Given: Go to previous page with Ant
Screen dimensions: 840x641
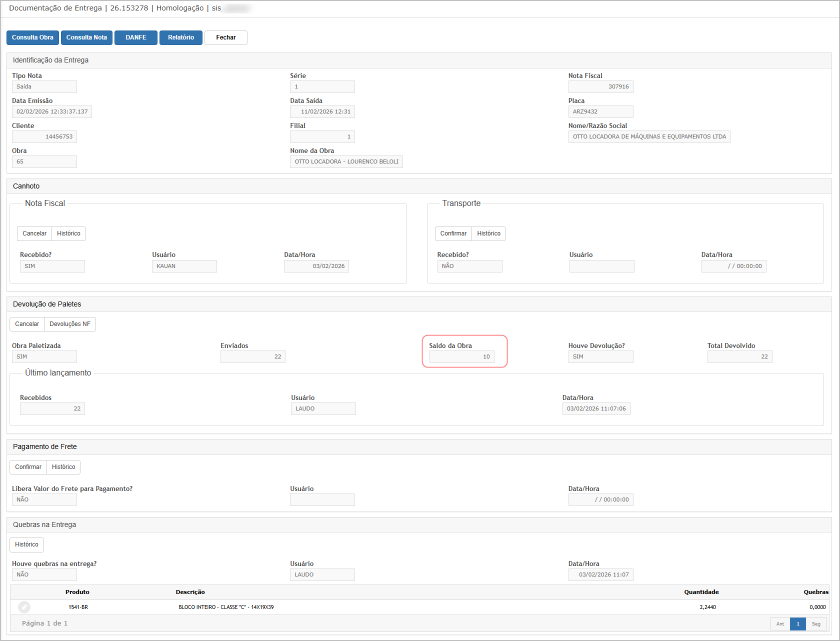Looking at the screenshot, I should 780,624.
